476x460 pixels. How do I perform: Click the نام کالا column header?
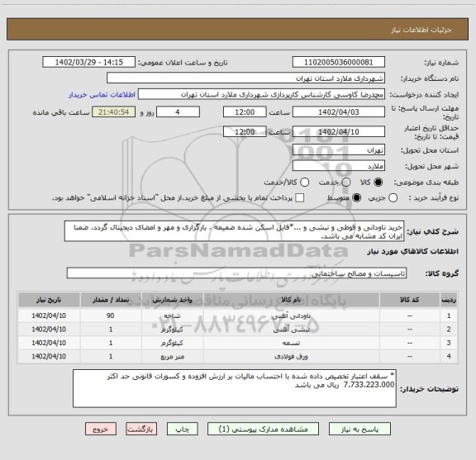pos(292,300)
